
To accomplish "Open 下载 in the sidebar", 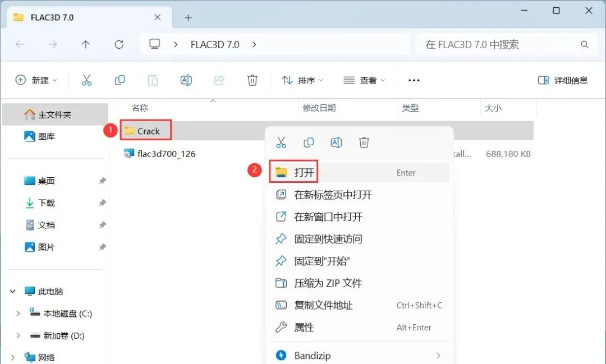I will pyautogui.click(x=46, y=203).
